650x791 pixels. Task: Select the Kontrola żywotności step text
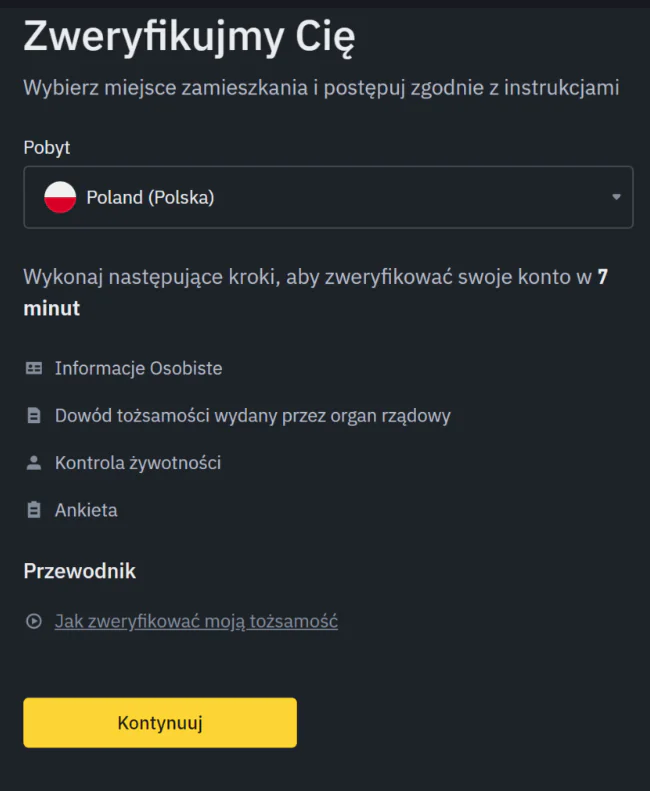[x=138, y=463]
